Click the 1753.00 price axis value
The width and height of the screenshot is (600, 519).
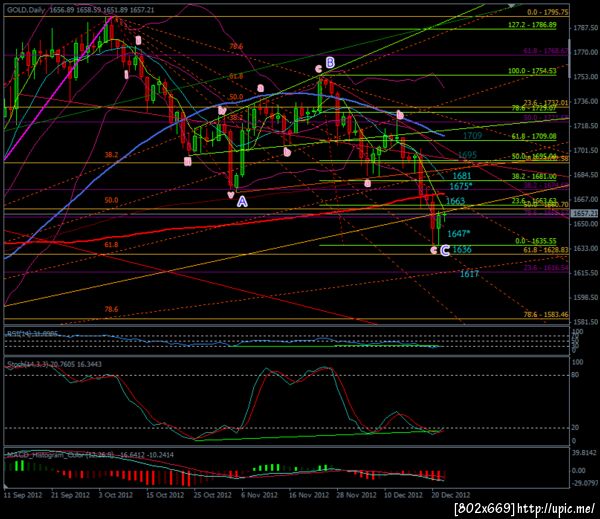click(585, 77)
